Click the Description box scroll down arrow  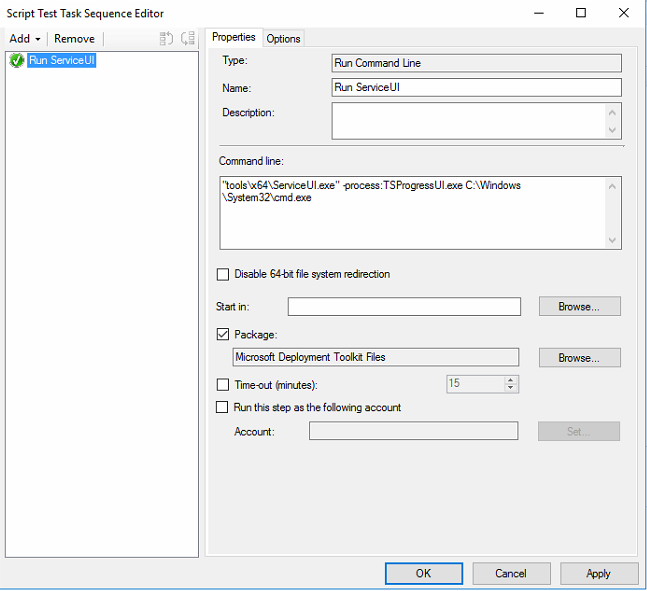(x=612, y=130)
